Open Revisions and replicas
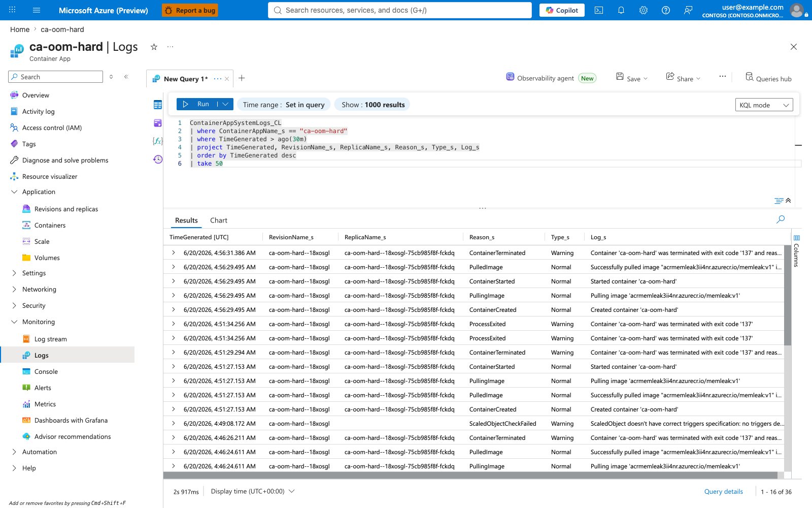Image resolution: width=812 pixels, height=508 pixels. pos(66,209)
